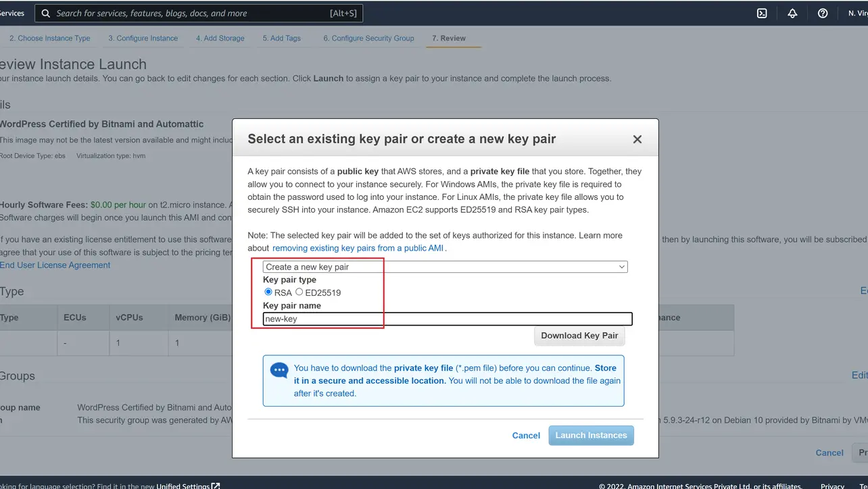Click the Memory (GiB) column header
The width and height of the screenshot is (868, 489).
click(x=202, y=317)
